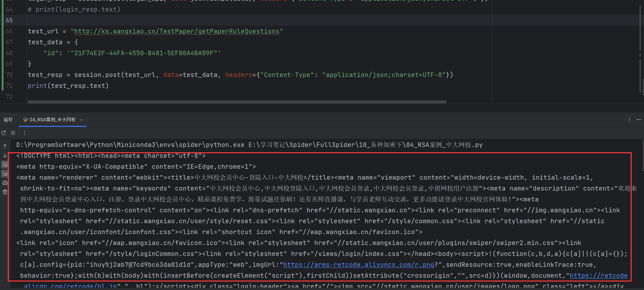
Task: Select the 04_RSA案例_中大网校 run tab
Action: point(52,120)
